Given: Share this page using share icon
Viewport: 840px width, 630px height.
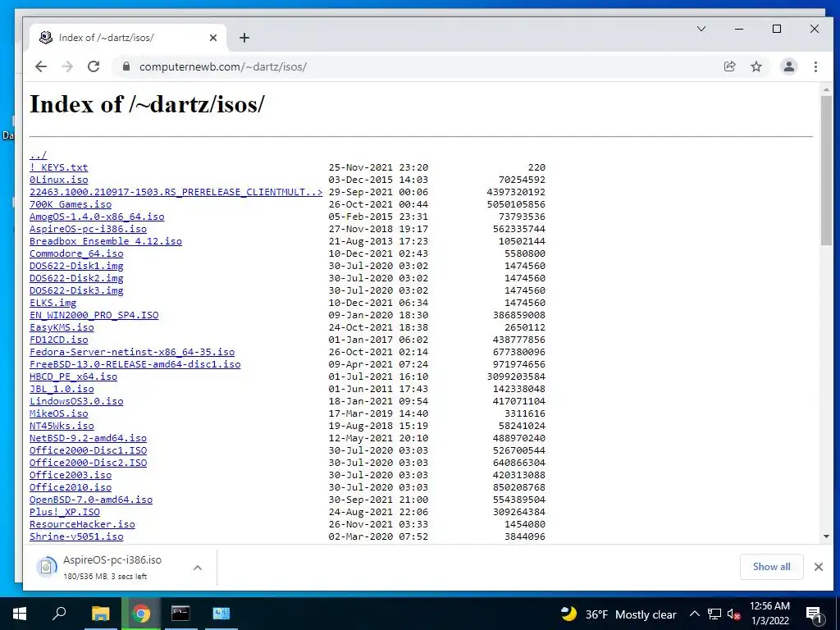Looking at the screenshot, I should pos(729,66).
